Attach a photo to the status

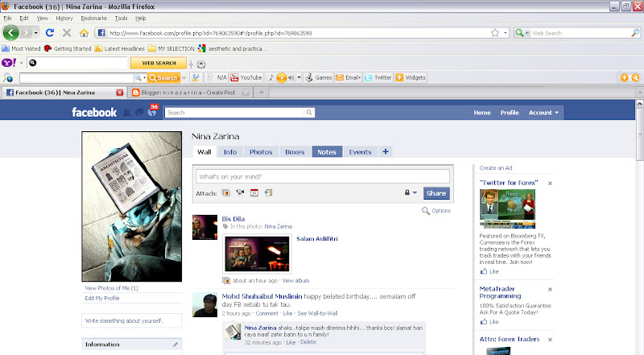pyautogui.click(x=226, y=192)
